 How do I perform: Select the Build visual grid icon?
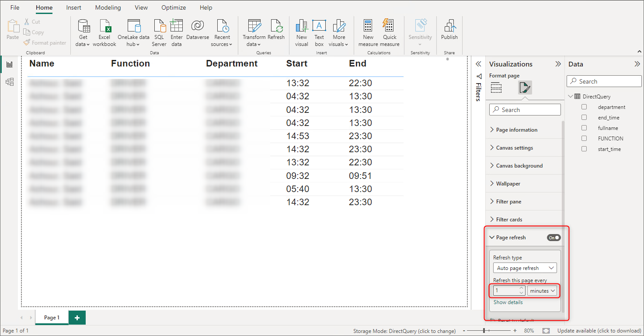496,87
